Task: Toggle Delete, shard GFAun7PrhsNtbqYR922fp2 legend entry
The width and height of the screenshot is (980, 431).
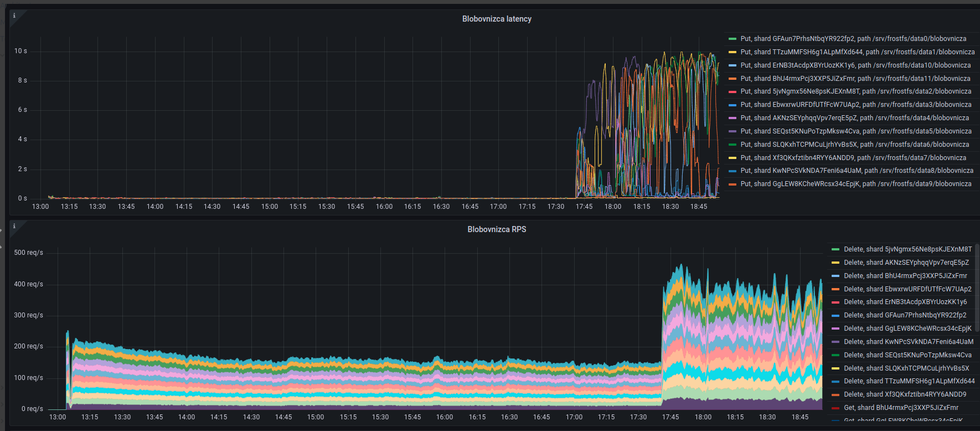Action: click(905, 315)
